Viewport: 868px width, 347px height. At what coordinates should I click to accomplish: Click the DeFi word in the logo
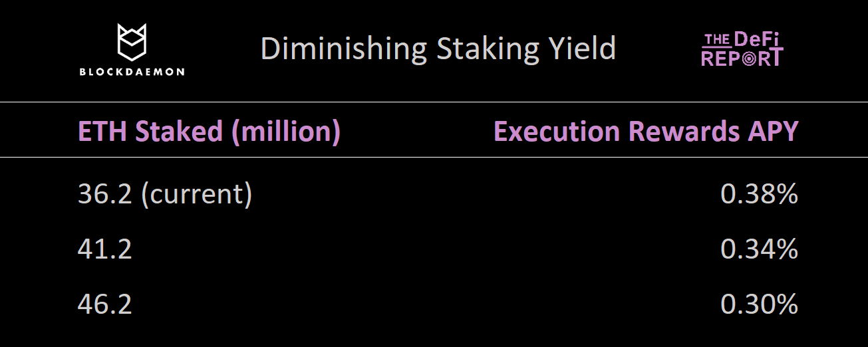(758, 40)
